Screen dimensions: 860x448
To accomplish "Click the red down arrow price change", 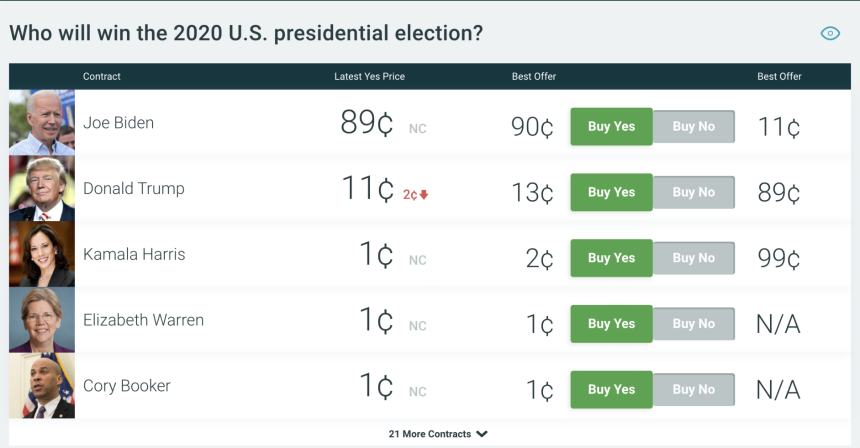I will (x=423, y=194).
